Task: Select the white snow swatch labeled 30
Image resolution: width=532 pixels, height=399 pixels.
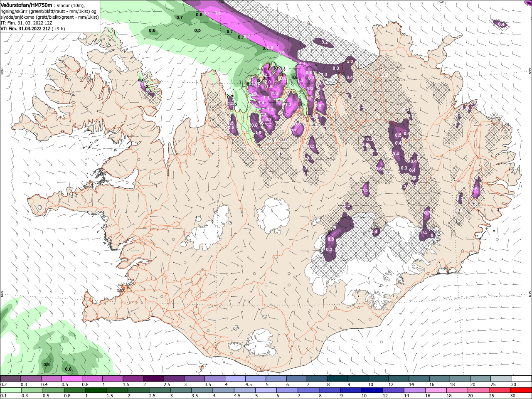Action: coord(522,379)
